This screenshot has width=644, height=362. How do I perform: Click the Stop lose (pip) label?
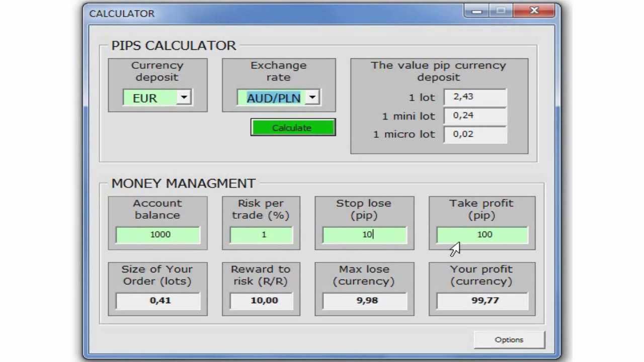pyautogui.click(x=364, y=209)
